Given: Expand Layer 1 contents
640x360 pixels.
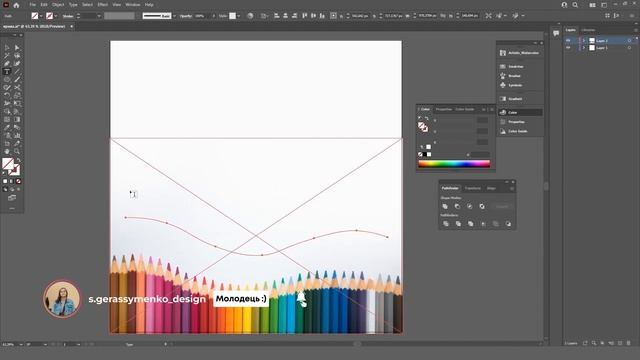Looking at the screenshot, I should point(584,48).
